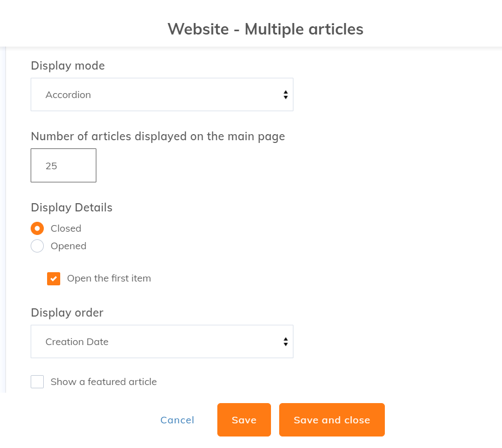The image size is (502, 448).
Task: Click the "Opened" option label text
Action: (68, 246)
